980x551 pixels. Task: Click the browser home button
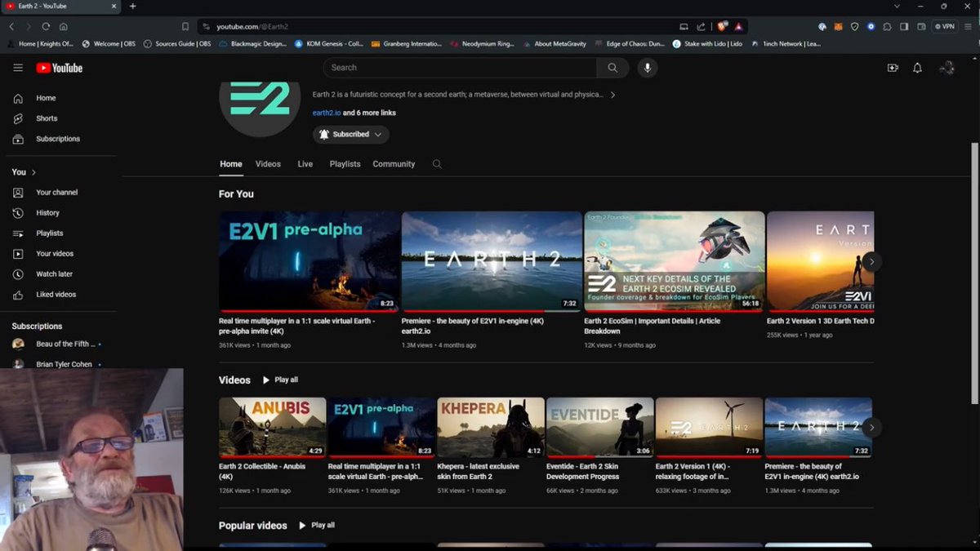coord(63,26)
